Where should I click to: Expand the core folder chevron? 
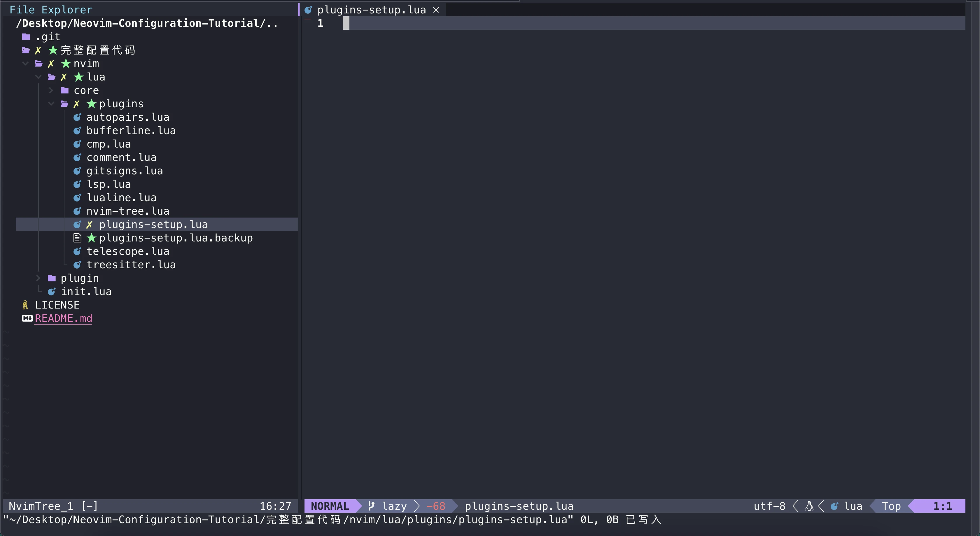pos(51,90)
